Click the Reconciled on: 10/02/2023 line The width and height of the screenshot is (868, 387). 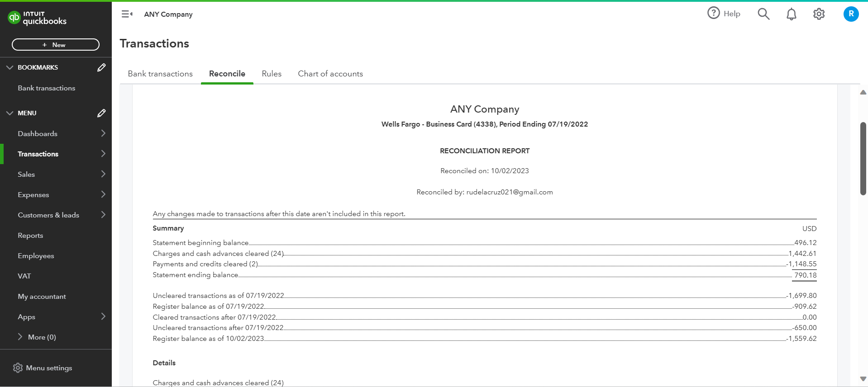tap(485, 171)
